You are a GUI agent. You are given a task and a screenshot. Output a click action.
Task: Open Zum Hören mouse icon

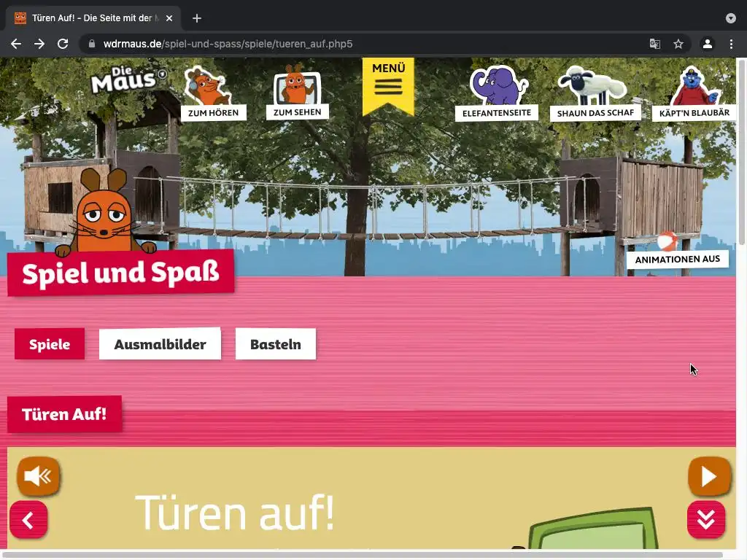pyautogui.click(x=206, y=86)
